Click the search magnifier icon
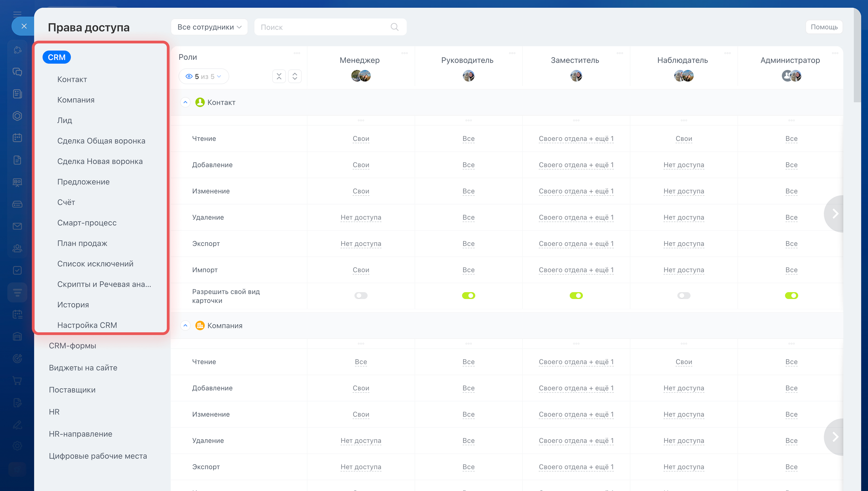Viewport: 868px width, 491px height. [x=394, y=27]
